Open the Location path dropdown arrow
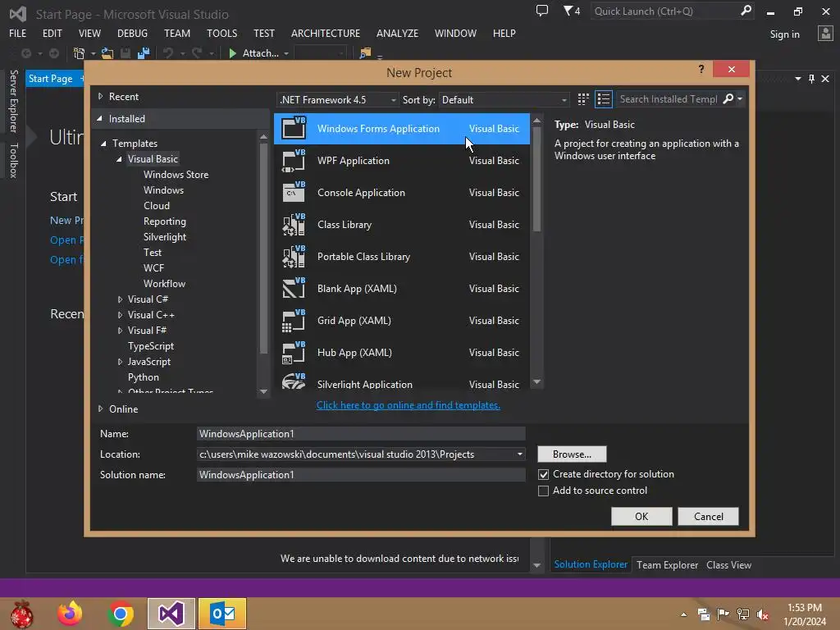The height and width of the screenshot is (630, 840). [x=519, y=454]
